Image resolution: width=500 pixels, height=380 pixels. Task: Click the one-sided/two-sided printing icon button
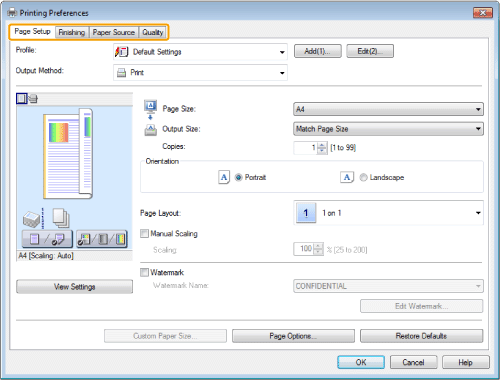click(47, 239)
